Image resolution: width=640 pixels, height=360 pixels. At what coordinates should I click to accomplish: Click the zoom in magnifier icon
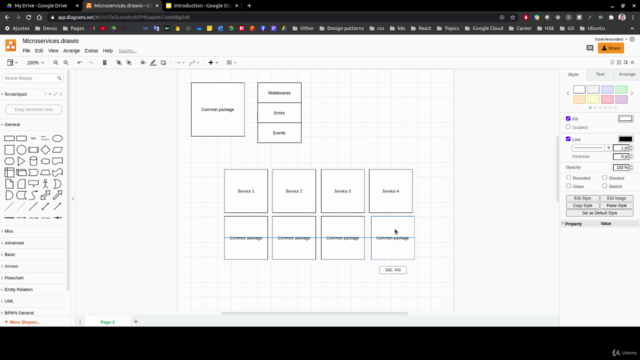click(x=56, y=63)
